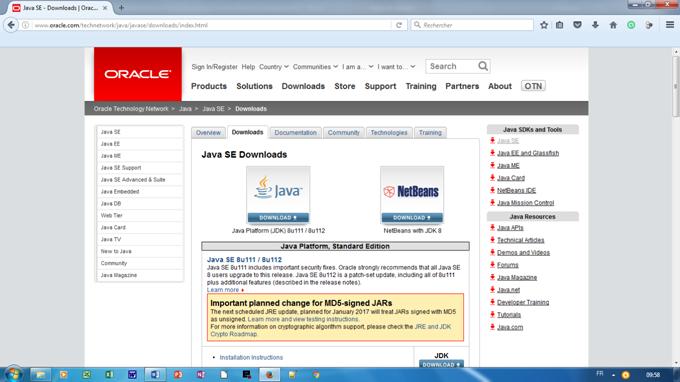Screen dimensions: 680x382
Task: Open PowerPoint from the taskbar
Action: tap(178, 375)
